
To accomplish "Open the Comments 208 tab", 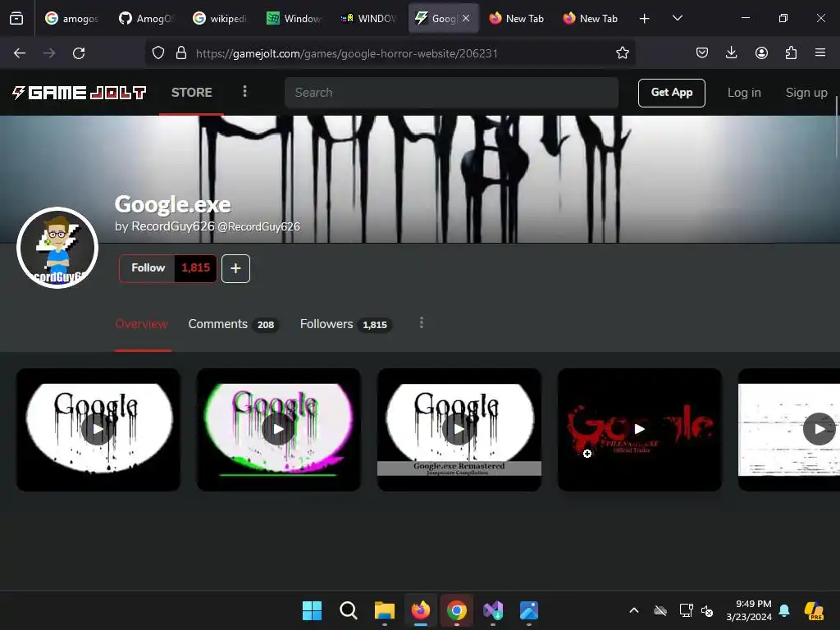I will 234,324.
